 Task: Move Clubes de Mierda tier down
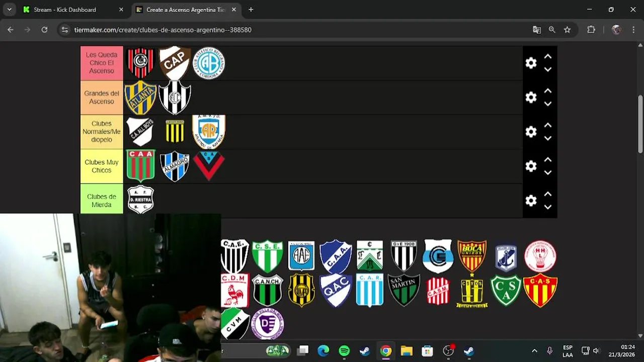pyautogui.click(x=548, y=207)
